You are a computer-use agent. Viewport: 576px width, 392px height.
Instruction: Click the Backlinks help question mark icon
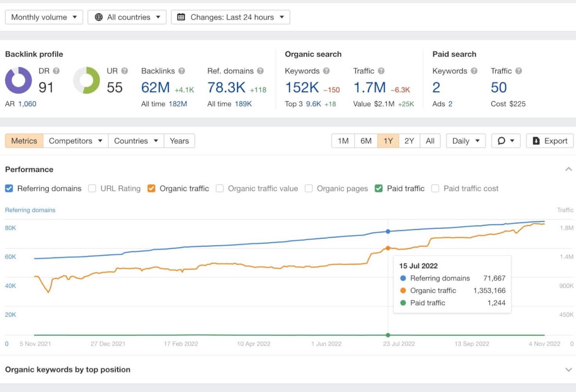[x=182, y=71]
